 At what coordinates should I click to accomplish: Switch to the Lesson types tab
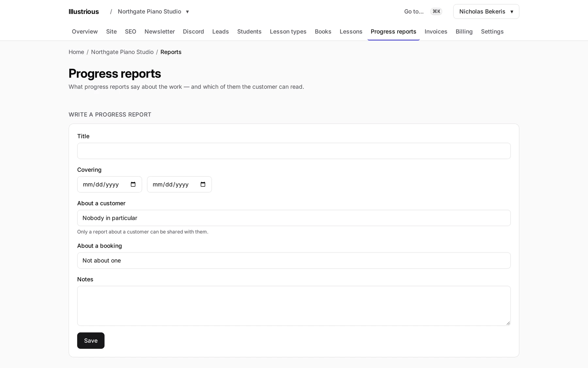coord(288,31)
